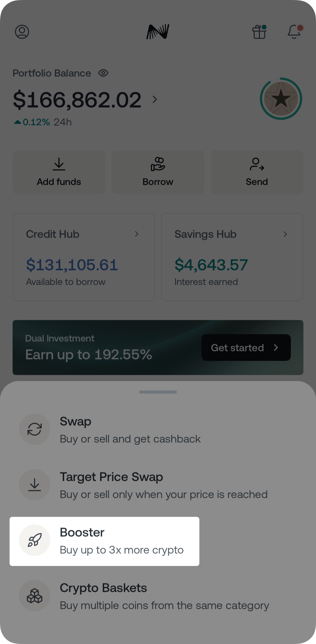Viewport: 316px width, 644px height.
Task: Select Crypto Baskets menu option
Action: tap(164, 596)
